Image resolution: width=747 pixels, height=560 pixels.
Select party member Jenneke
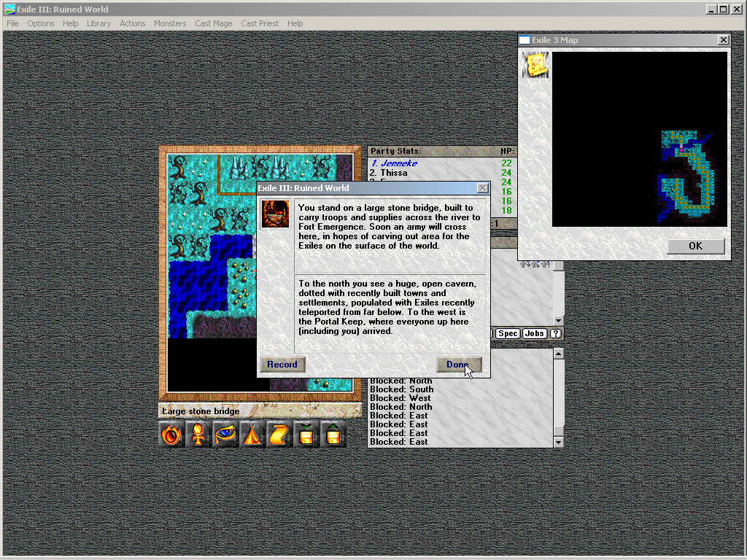395,163
